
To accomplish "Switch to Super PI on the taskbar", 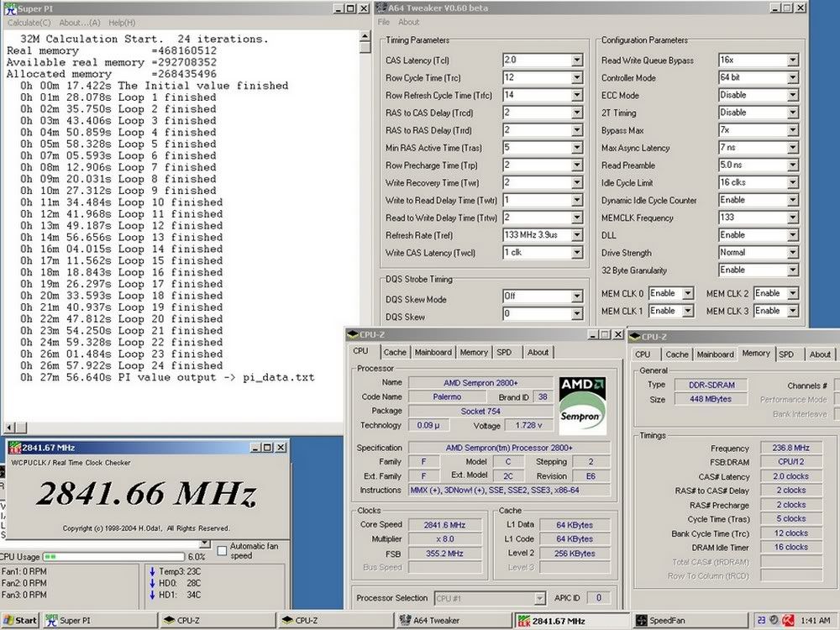I will pos(100,621).
